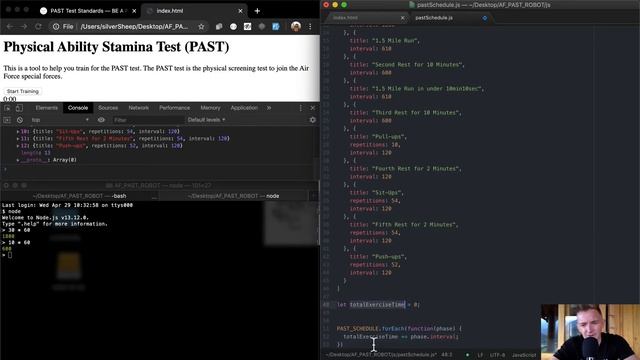Close the DevTools panel
Viewport: 640px width, 360px height.
[313, 108]
